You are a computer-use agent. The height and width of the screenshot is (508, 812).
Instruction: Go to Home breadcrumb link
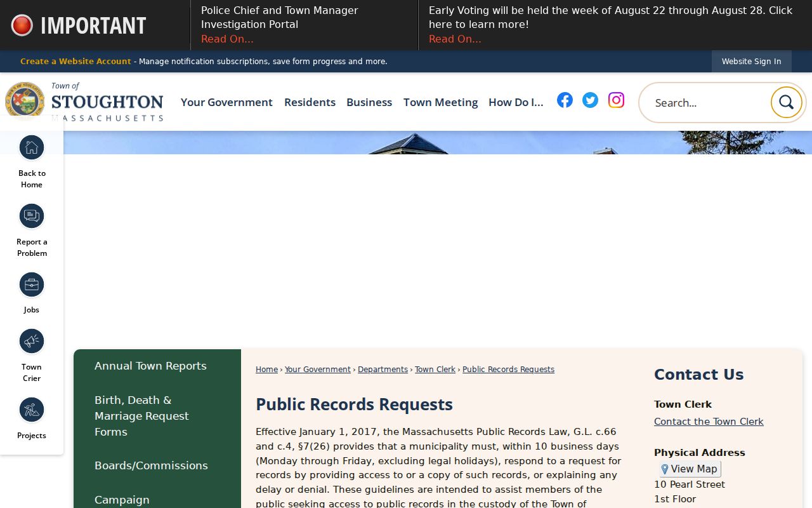point(266,370)
